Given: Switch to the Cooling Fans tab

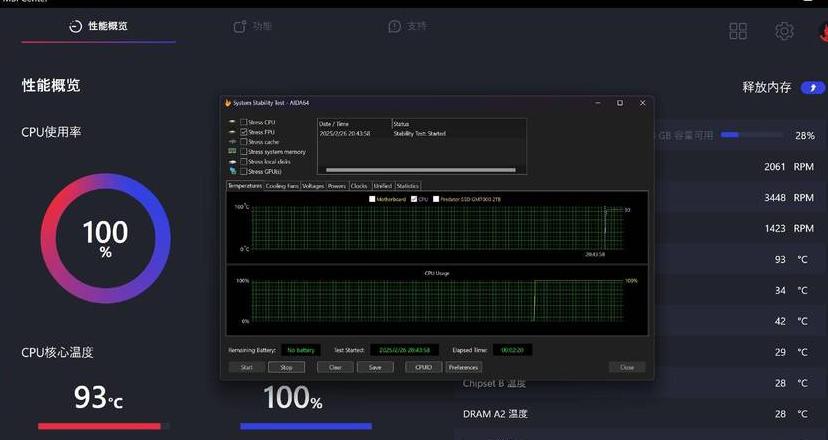Looking at the screenshot, I should point(282,186).
